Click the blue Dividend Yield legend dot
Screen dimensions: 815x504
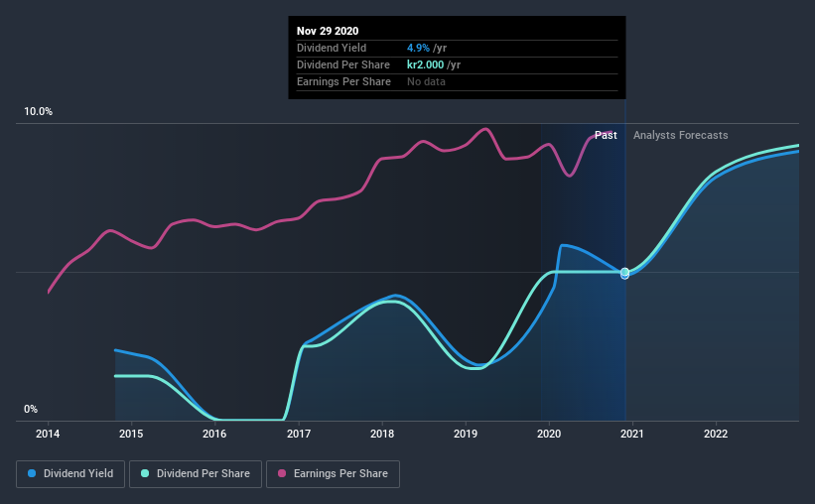32,473
